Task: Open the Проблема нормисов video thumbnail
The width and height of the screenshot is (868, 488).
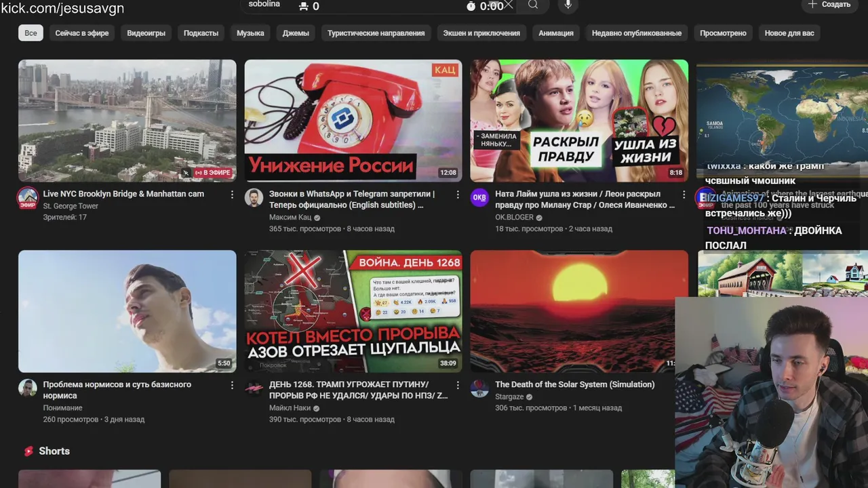Action: pyautogui.click(x=127, y=311)
